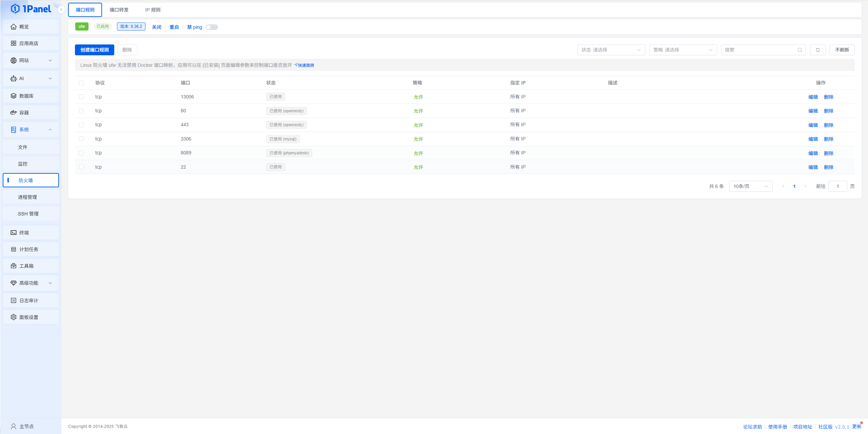Toggle the 禁 ping switch

[212, 27]
